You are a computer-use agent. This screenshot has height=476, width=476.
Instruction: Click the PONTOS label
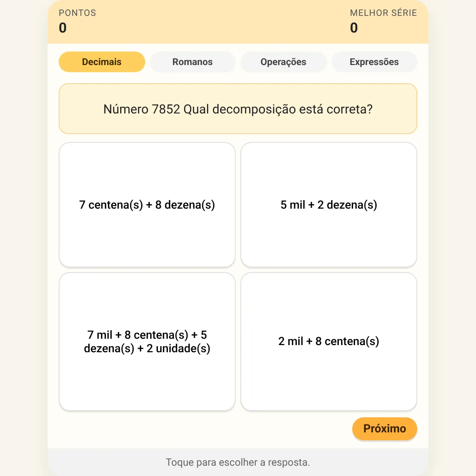[77, 13]
